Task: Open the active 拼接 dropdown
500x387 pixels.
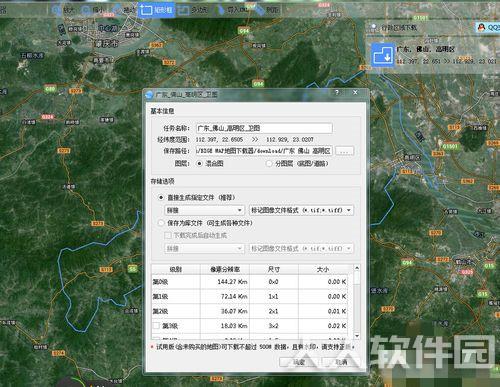Action: tap(204, 210)
